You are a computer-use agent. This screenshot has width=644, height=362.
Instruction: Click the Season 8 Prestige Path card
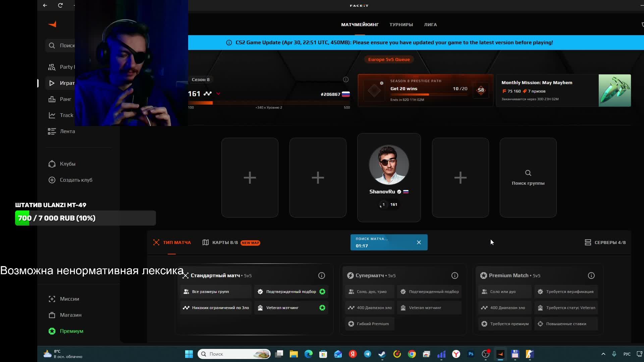[x=425, y=90]
